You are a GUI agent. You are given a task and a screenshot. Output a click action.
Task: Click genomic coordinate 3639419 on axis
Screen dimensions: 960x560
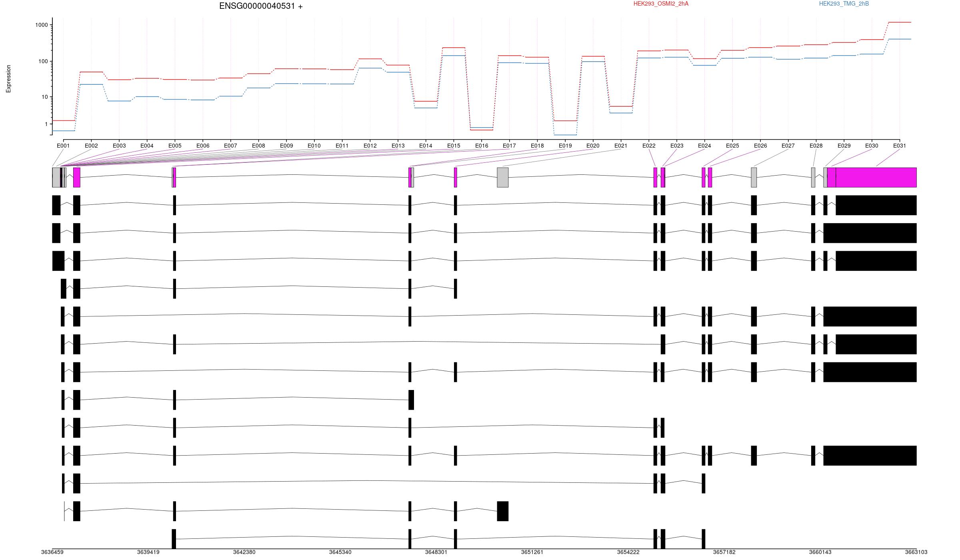point(148,552)
